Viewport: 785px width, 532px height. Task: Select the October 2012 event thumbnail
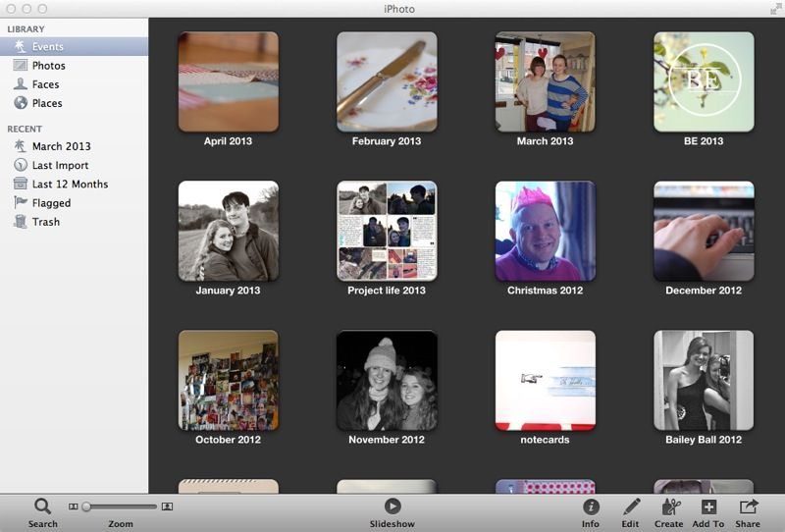229,380
